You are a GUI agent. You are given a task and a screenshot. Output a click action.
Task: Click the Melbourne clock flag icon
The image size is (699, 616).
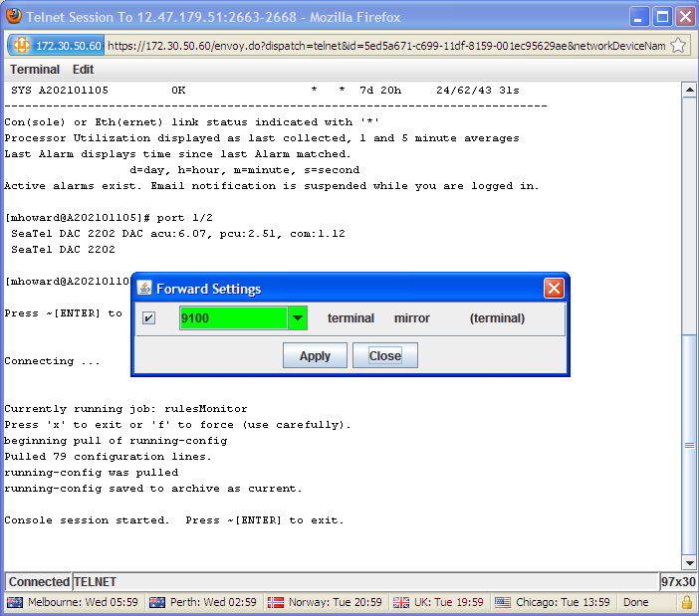[15, 602]
